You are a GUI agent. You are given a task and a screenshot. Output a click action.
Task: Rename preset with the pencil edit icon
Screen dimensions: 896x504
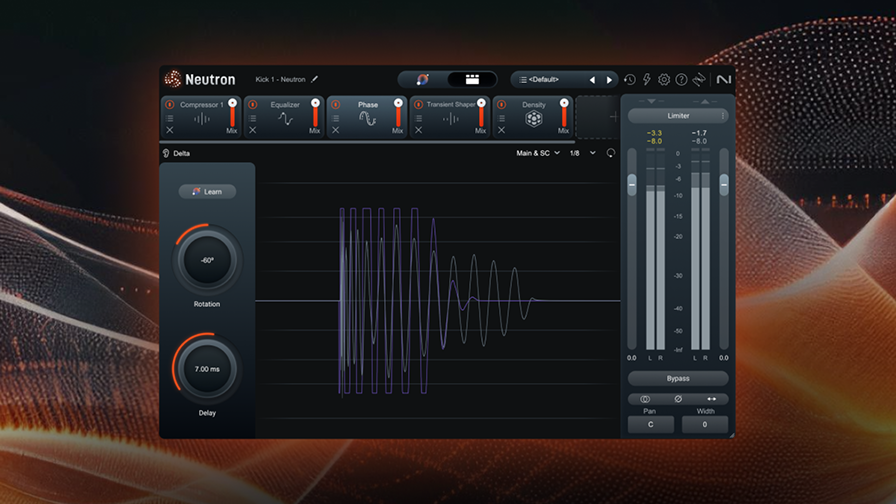[x=314, y=79]
